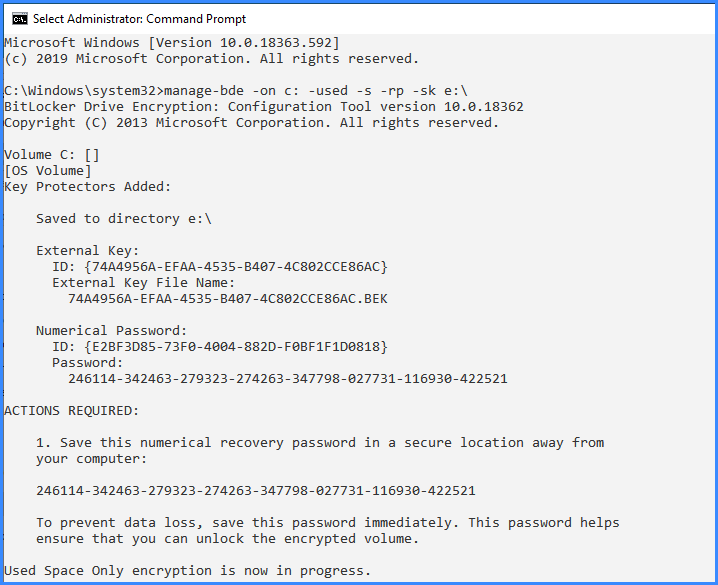Click the '[OS Volume]' text
Screen dimensions: 718x585
(48, 171)
